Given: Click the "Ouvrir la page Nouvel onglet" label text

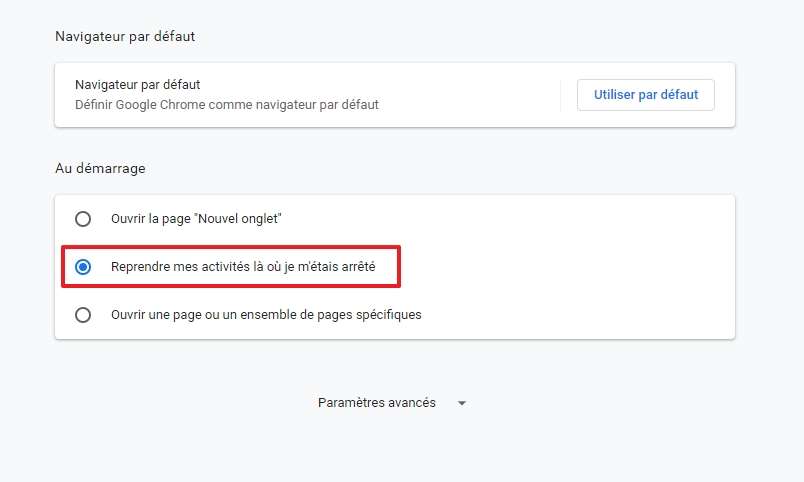Looking at the screenshot, I should [x=196, y=219].
